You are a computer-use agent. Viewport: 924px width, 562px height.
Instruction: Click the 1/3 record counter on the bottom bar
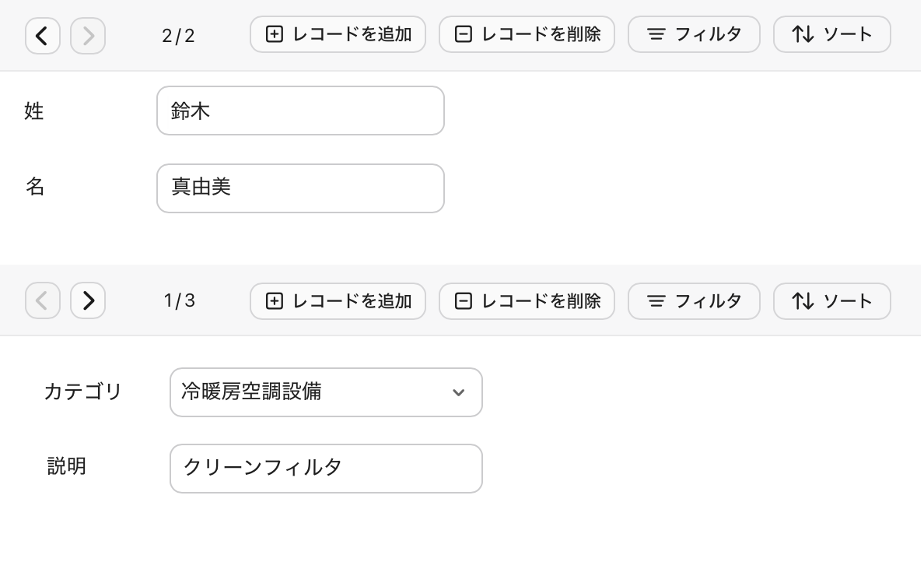pyautogui.click(x=179, y=300)
